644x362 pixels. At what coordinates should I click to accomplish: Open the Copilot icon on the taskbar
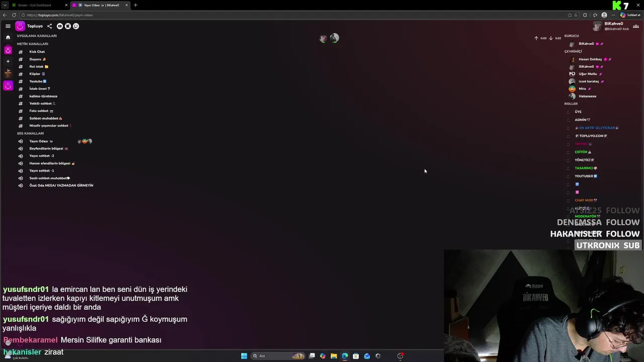(x=323, y=356)
